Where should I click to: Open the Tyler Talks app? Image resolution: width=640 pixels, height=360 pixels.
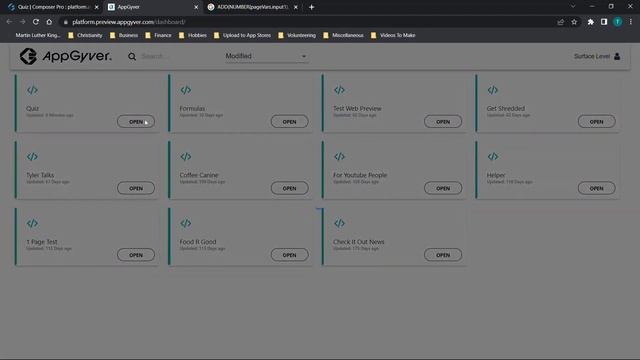pos(136,188)
